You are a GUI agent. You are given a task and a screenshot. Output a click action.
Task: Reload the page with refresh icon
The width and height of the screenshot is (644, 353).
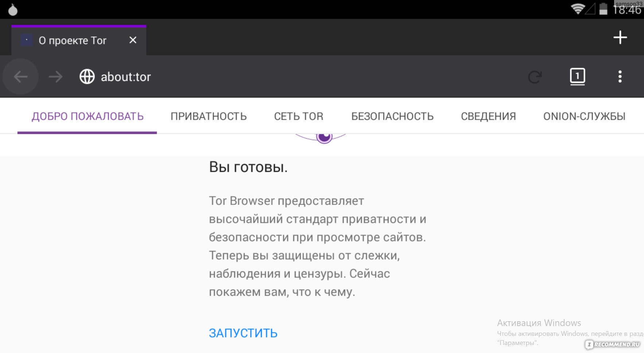pos(535,77)
